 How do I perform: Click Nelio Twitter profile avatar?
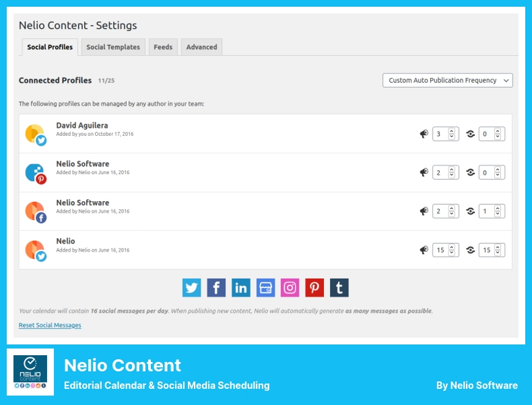pyautogui.click(x=36, y=251)
